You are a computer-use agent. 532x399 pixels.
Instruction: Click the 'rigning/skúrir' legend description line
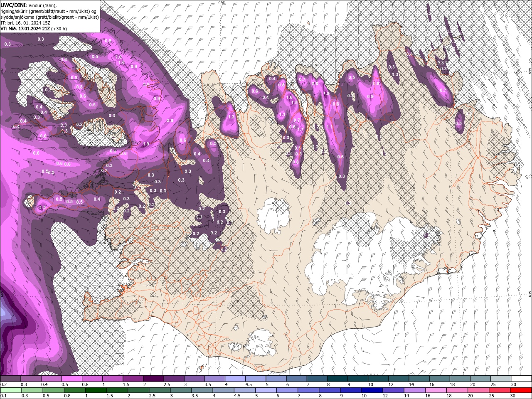click(x=49, y=11)
